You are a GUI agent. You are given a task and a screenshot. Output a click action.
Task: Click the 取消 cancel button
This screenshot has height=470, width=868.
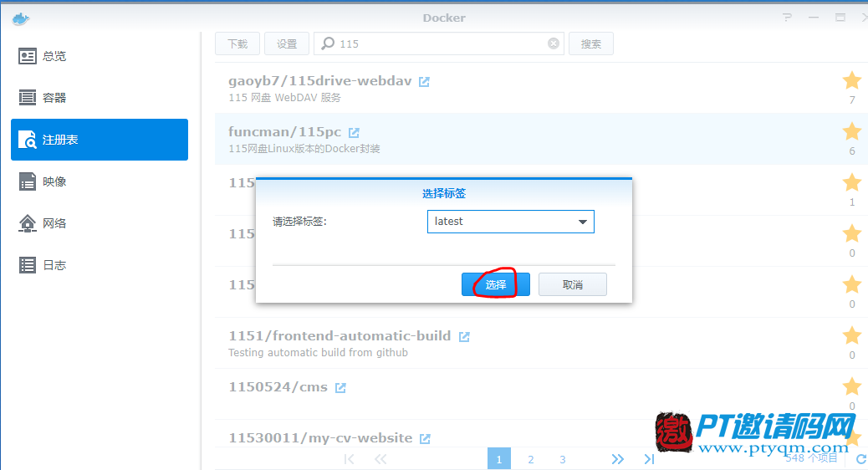coord(572,284)
